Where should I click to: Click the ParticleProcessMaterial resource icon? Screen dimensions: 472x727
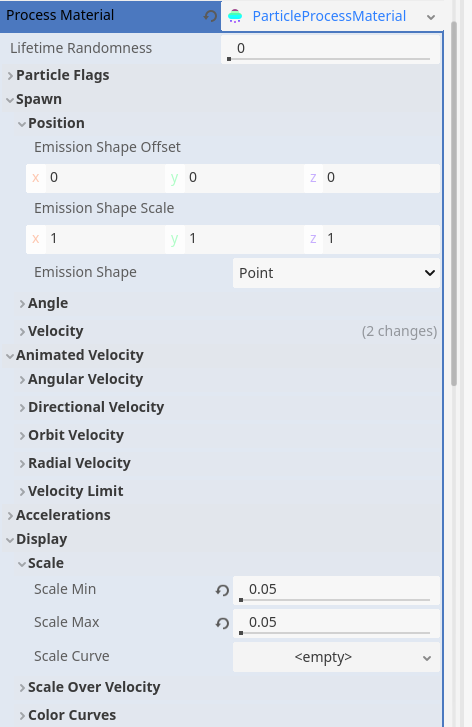click(235, 16)
